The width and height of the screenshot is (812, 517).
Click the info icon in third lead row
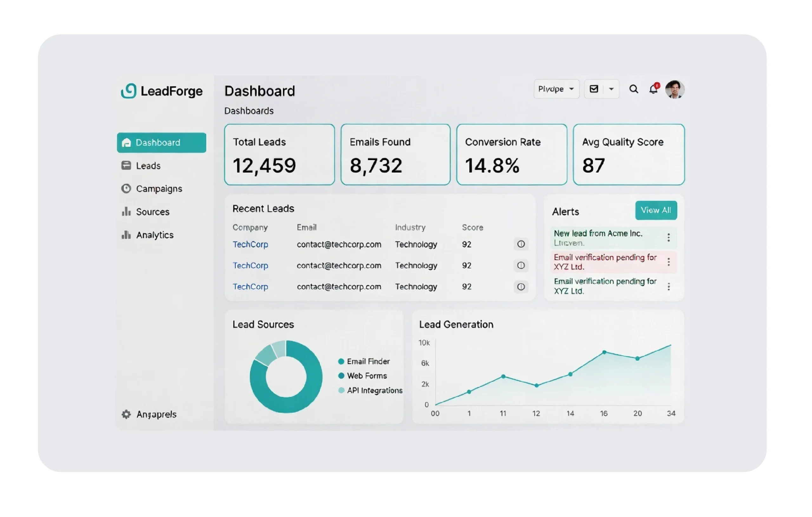(x=521, y=287)
